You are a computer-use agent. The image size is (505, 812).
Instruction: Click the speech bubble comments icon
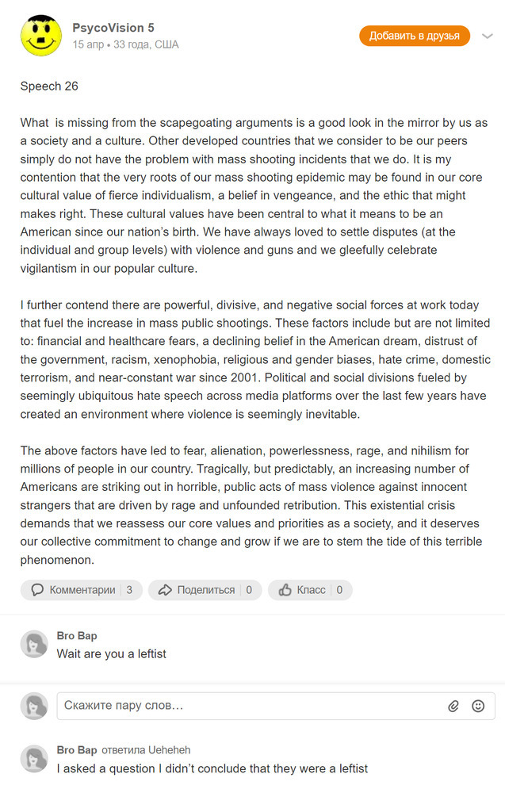[x=37, y=590]
